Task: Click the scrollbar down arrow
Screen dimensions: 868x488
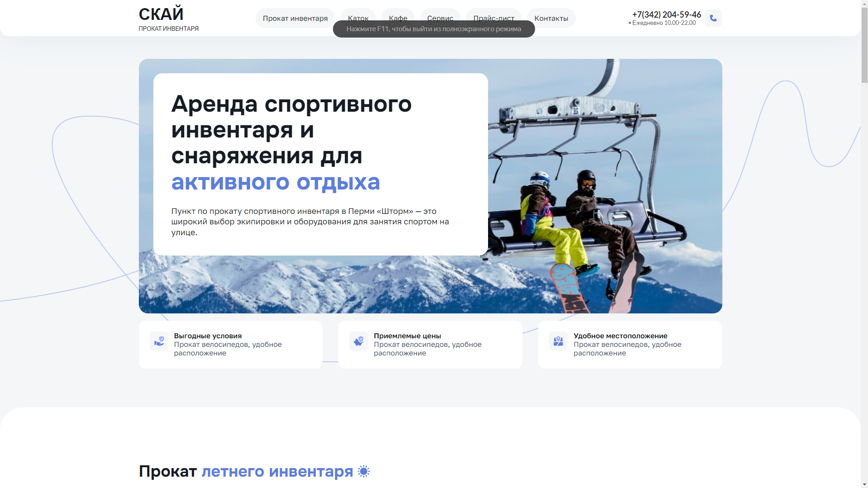Action: (864, 484)
